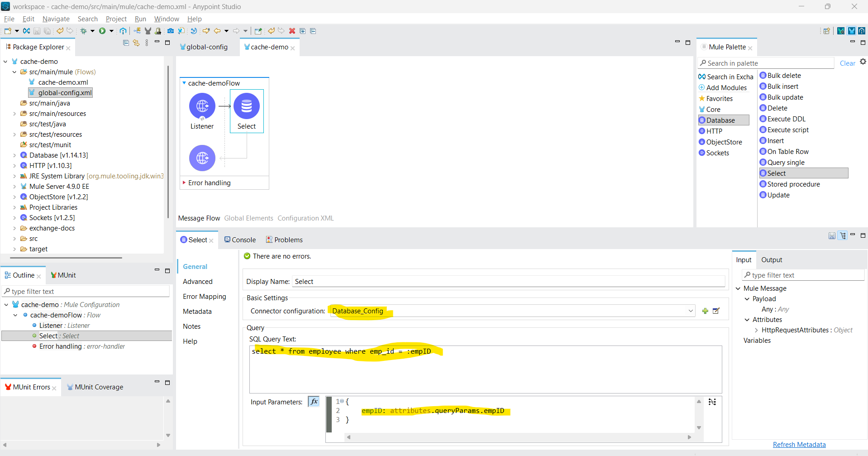Open the Window menu
This screenshot has height=456, width=868.
[x=167, y=19]
